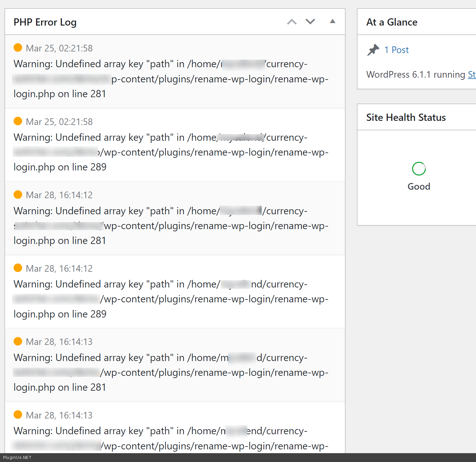Image resolution: width=476 pixels, height=462 pixels.
Task: Click orange dot of first 16:14:13 entry
Action: pos(18,341)
